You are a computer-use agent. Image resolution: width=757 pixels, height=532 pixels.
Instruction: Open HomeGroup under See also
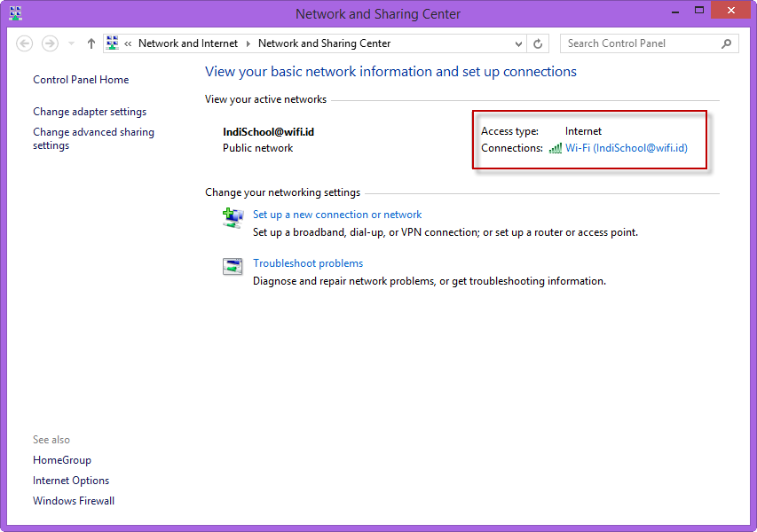pos(62,460)
